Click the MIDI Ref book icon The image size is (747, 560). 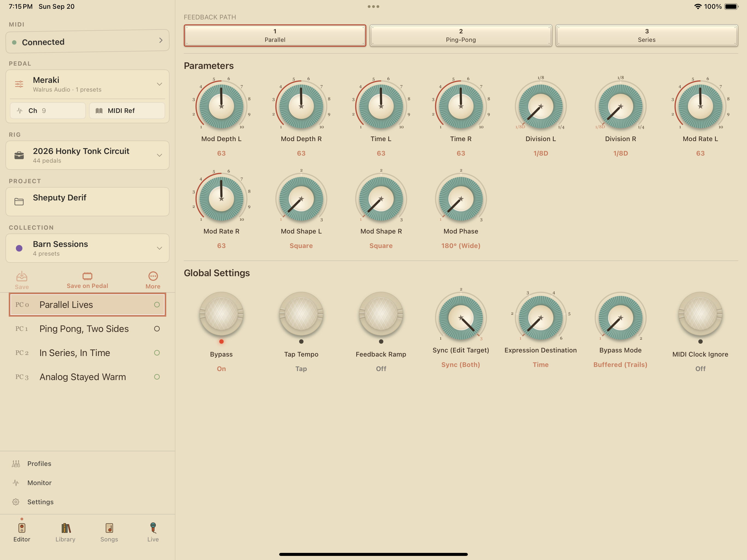pos(99,111)
